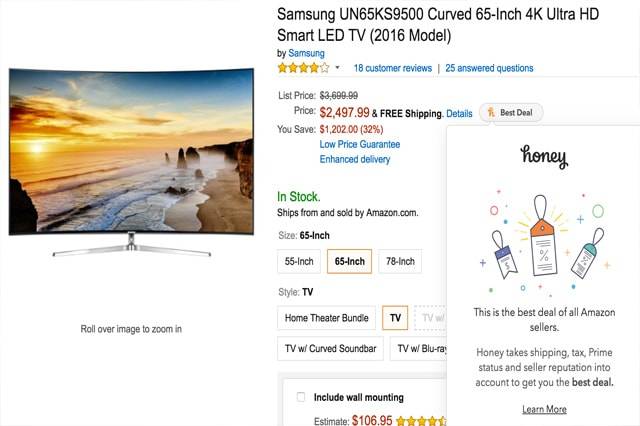Select the TV w/ Blu-ray style option

(x=418, y=349)
